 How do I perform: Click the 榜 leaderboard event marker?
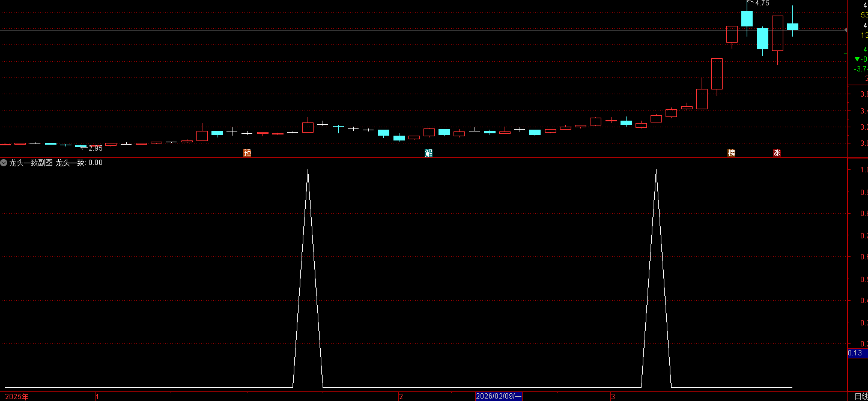click(731, 153)
